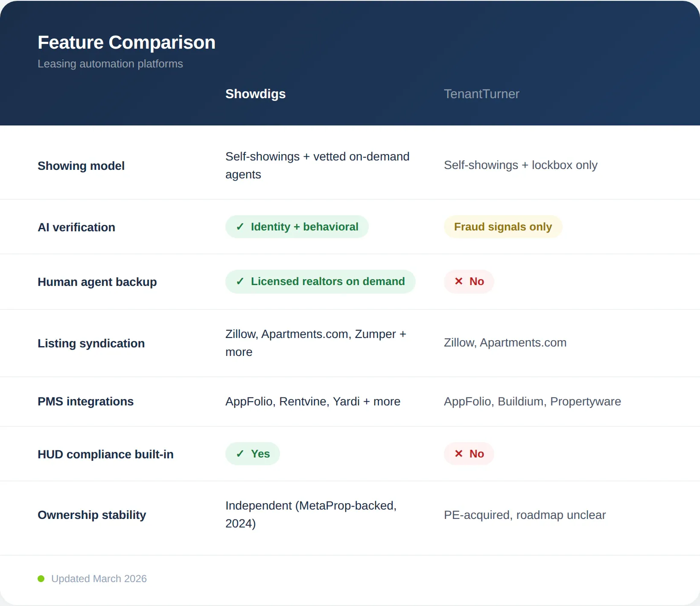Click the green checkmark next to Yes
Image resolution: width=700 pixels, height=606 pixels.
[240, 454]
